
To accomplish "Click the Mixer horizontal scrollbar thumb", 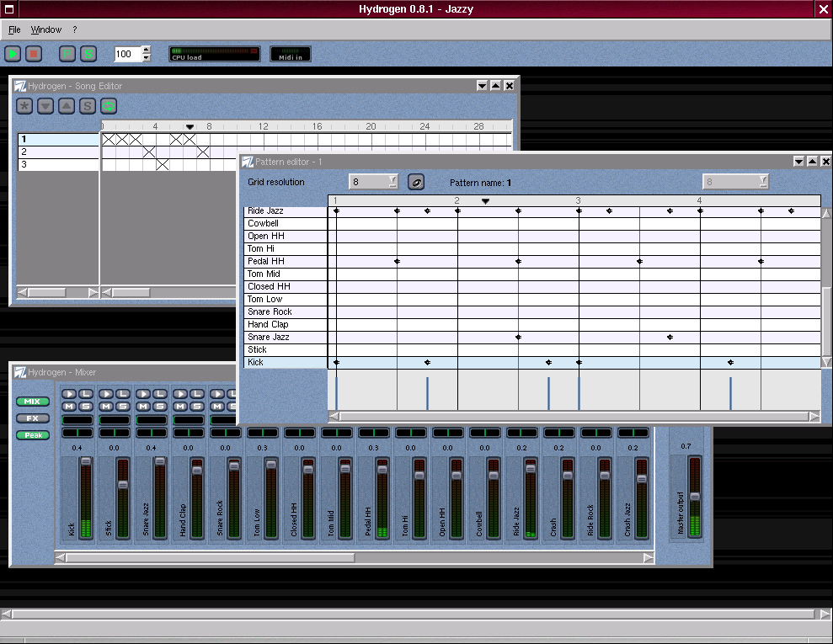I will point(211,557).
